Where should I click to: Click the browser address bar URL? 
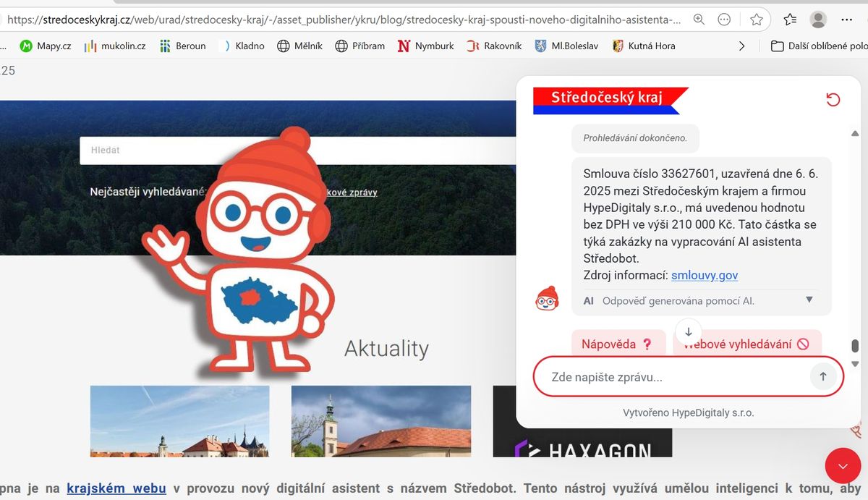pyautogui.click(x=344, y=20)
